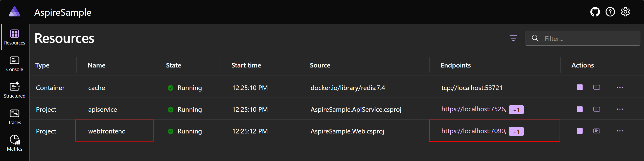View console logs for apiservice

click(597, 109)
